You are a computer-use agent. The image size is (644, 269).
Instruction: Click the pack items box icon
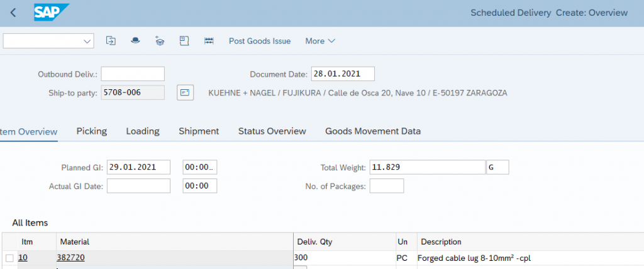click(x=160, y=41)
